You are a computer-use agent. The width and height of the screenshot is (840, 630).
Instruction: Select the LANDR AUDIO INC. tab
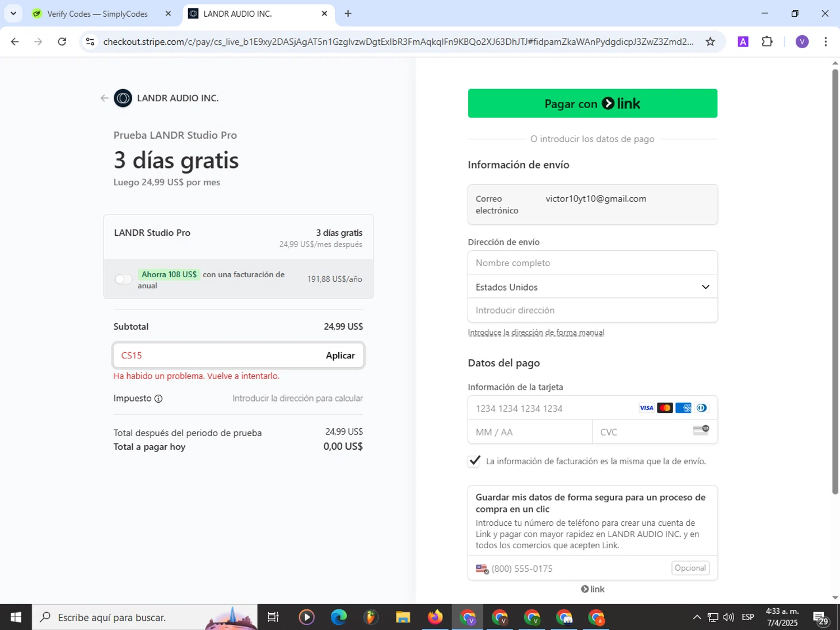click(258, 13)
